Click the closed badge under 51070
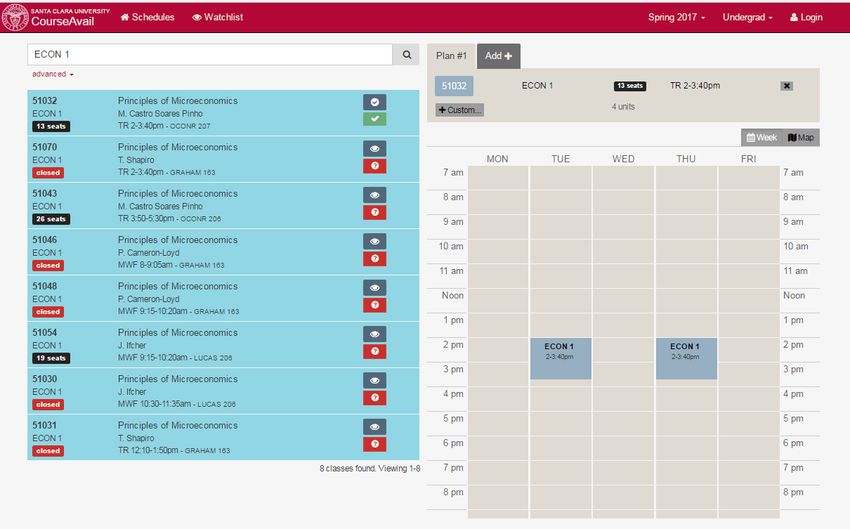Image resolution: width=850 pixels, height=529 pixels. click(x=48, y=173)
